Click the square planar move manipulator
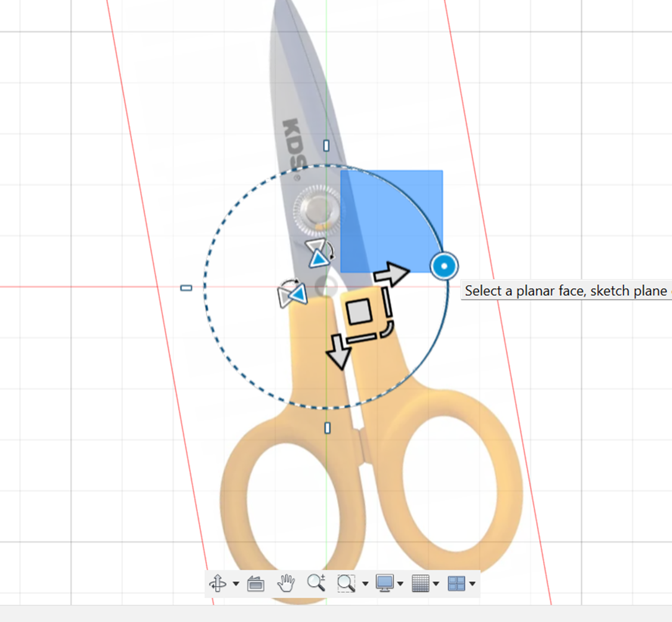Image resolution: width=672 pixels, height=622 pixels. click(358, 311)
